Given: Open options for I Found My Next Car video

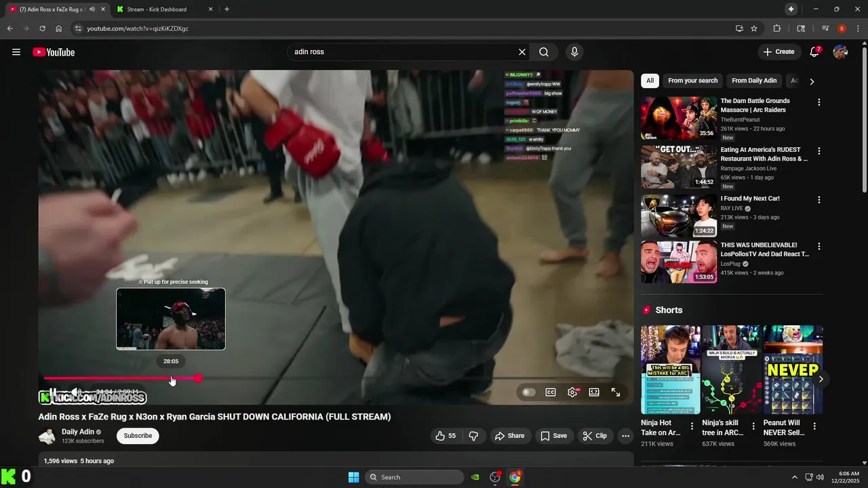Looking at the screenshot, I should tap(818, 200).
